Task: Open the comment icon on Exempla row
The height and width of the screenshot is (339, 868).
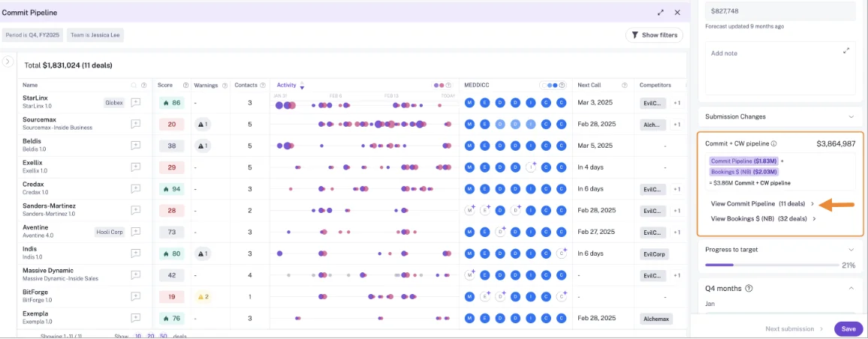Action: tap(135, 318)
